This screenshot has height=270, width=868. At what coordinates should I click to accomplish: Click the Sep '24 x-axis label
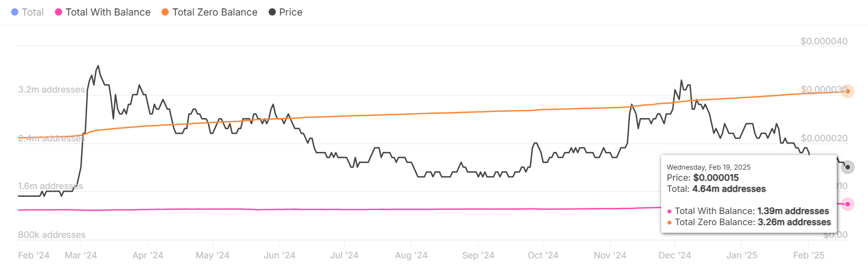click(x=477, y=255)
